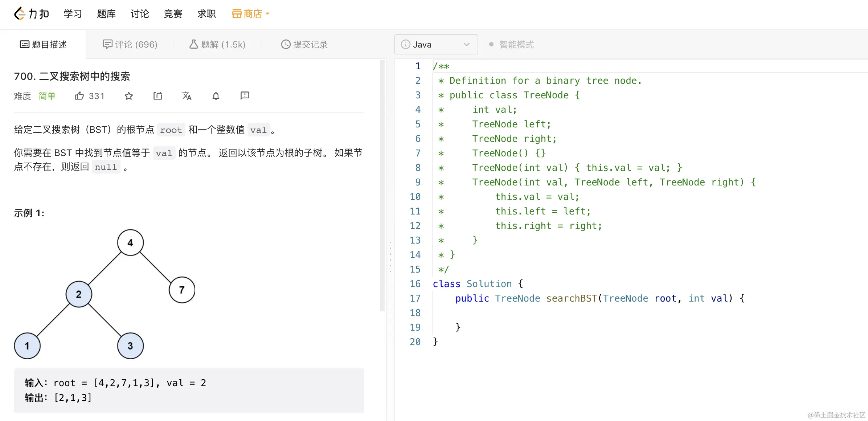The height and width of the screenshot is (421, 868).
Task: Open the Java language dropdown
Action: point(436,44)
